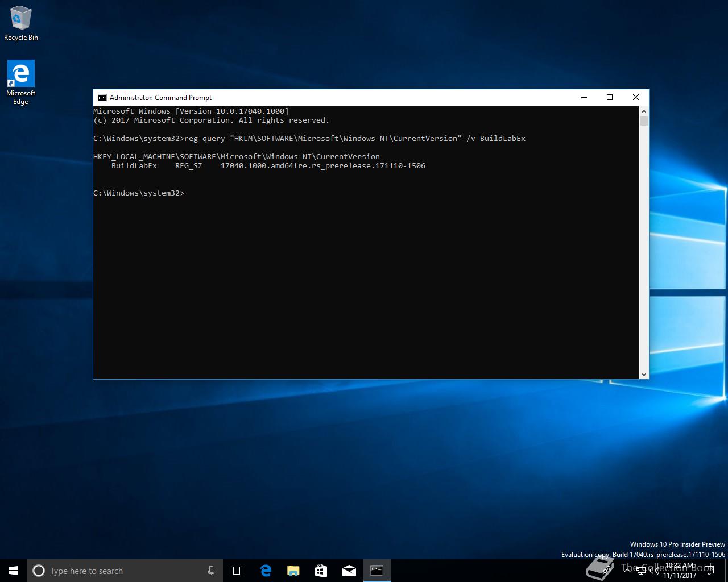
Task: Click scroll-down arrow in Command Prompt scrollbar
Action: point(644,374)
